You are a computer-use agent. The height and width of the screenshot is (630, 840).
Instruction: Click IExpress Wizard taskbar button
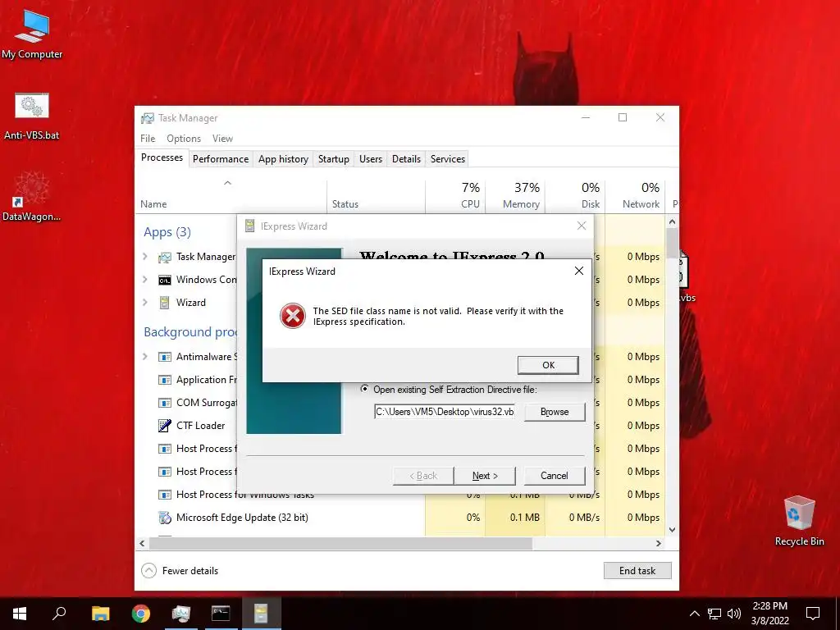(261, 614)
